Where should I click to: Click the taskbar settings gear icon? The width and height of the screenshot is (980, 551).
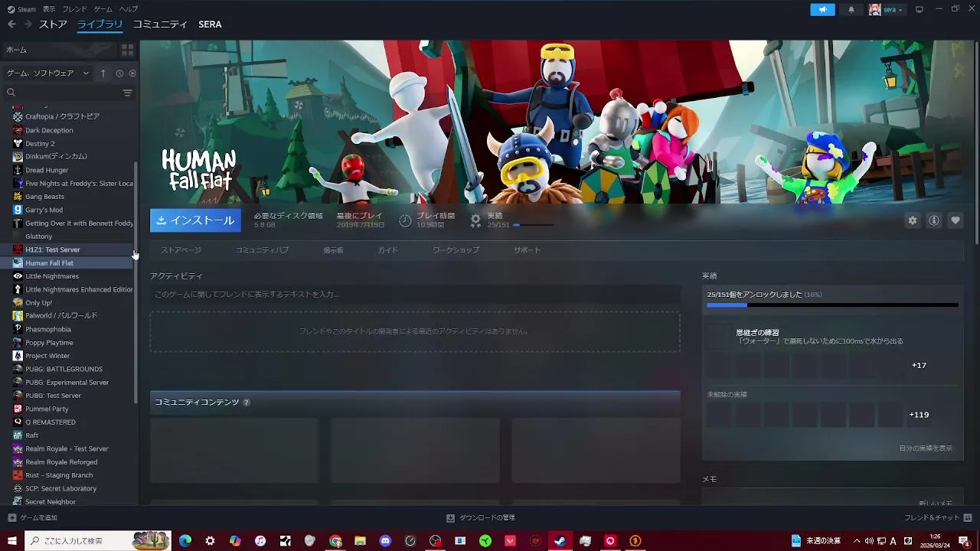click(210, 541)
